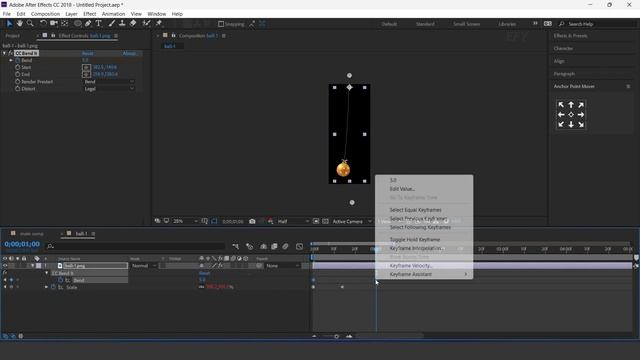640x360 pixels.
Task: Select the Puppet Pin tool
Action: point(159,24)
